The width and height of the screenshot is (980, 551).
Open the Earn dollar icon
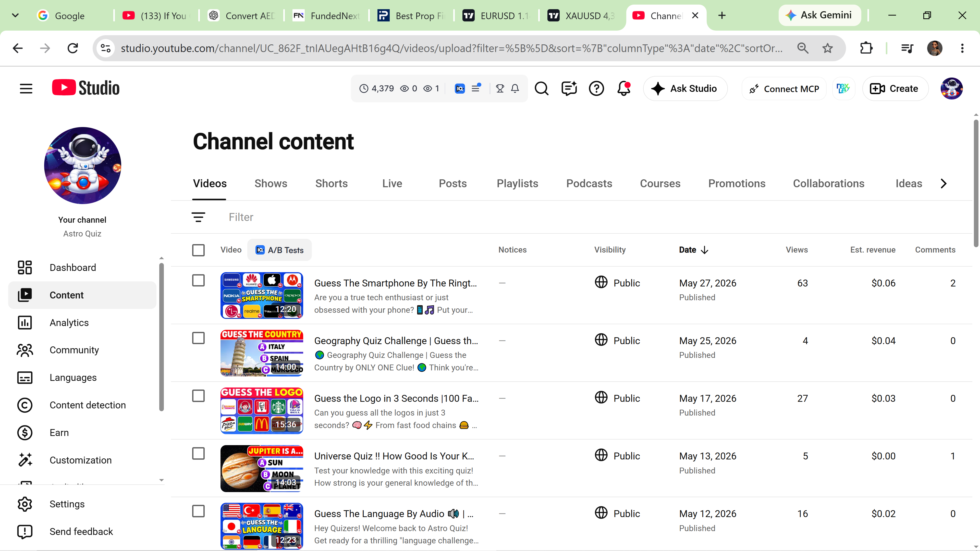coord(25,432)
